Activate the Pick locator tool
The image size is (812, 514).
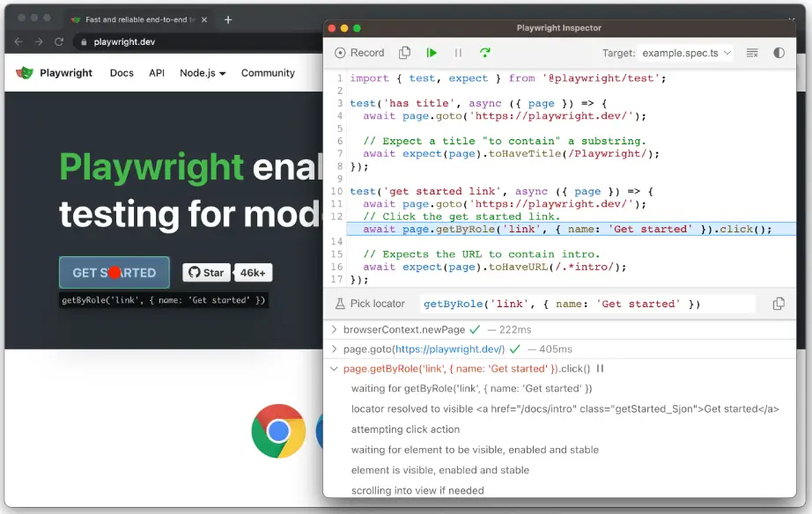point(369,304)
